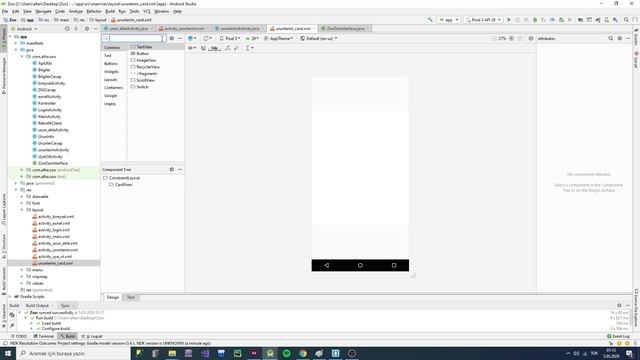Run the app with green play button
The height and width of the screenshot is (360, 640).
click(509, 20)
